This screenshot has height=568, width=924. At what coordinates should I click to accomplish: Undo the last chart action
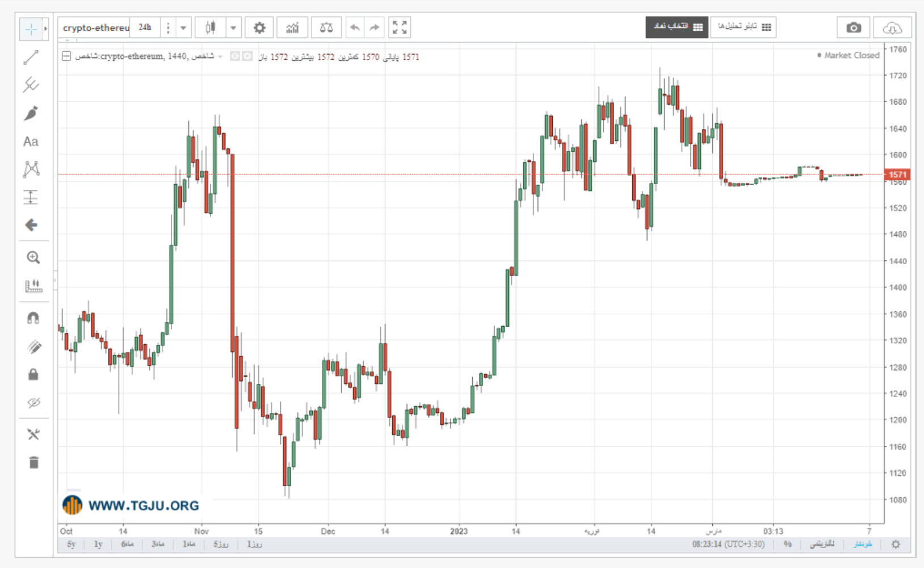point(355,27)
